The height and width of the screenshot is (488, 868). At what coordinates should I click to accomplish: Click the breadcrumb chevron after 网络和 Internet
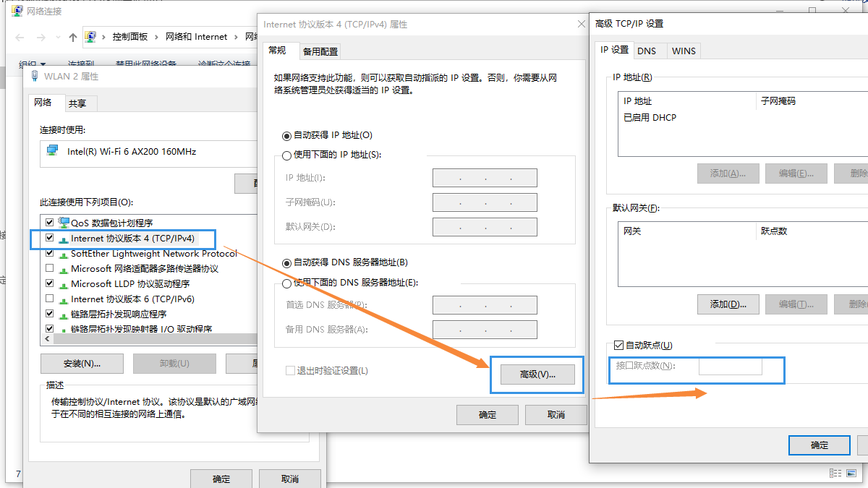[237, 37]
